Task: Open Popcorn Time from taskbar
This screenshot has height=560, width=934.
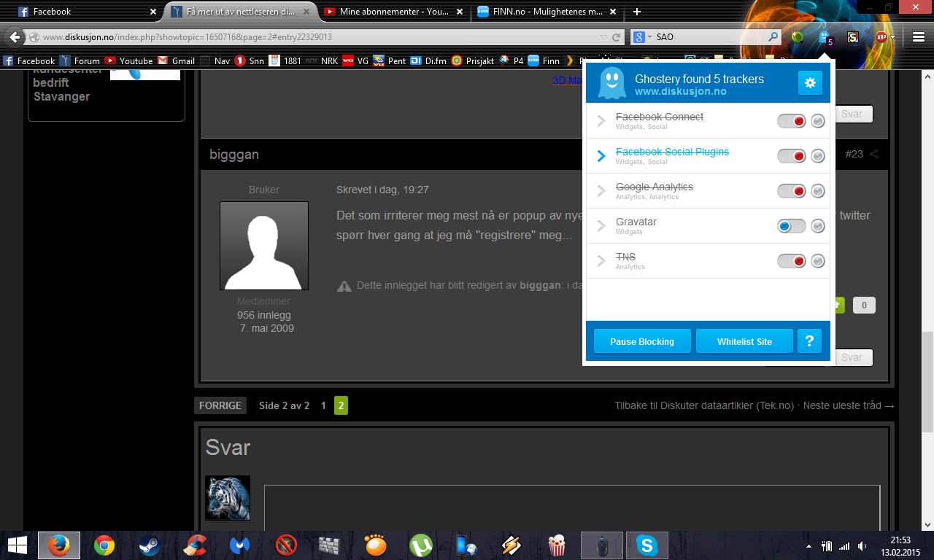Action: tap(557, 545)
